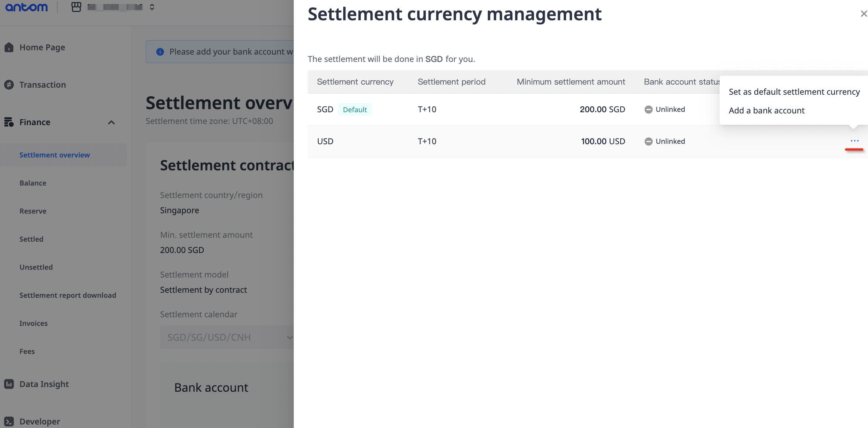The image size is (868, 428).
Task: Click the Transaction sidebar icon
Action: point(9,85)
